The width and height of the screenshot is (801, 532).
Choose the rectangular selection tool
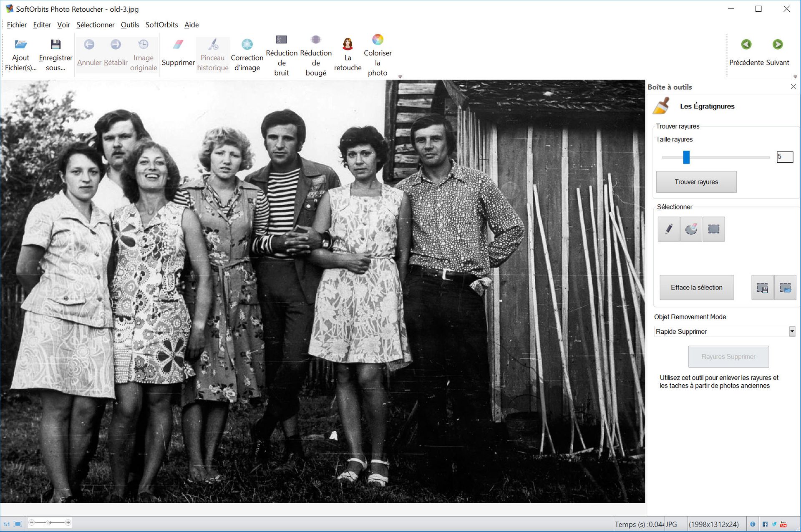point(714,229)
